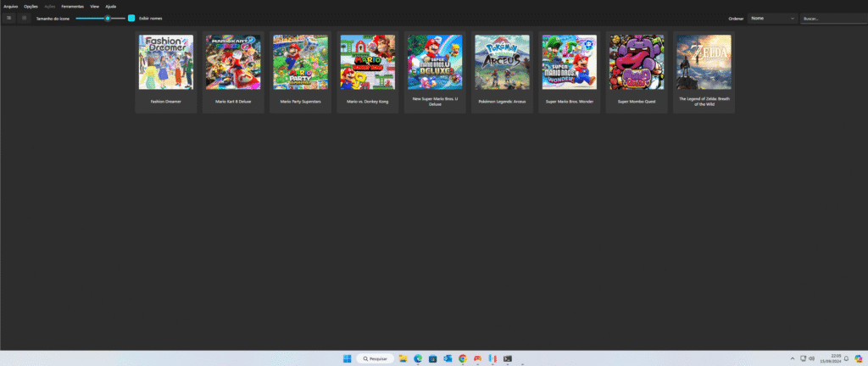Click the 'Pokémon Legends: Arceus' title text
The width and height of the screenshot is (868, 366).
coord(502,102)
